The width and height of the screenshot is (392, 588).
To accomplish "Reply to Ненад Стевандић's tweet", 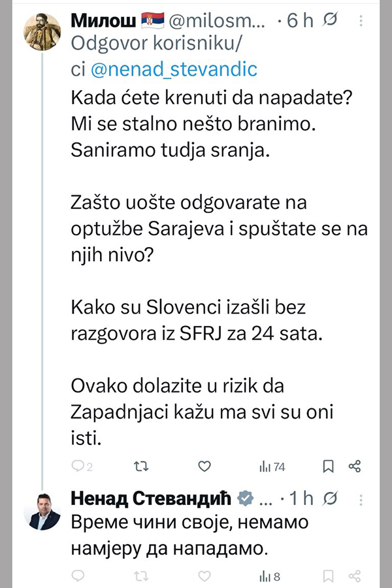I will pos(78,576).
